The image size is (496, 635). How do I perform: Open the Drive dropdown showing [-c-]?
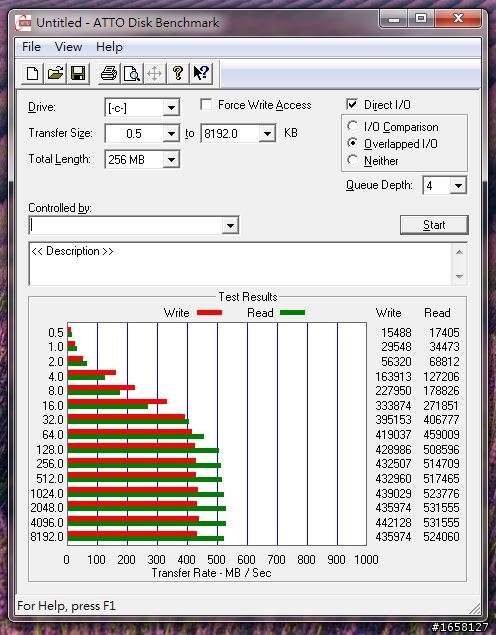point(171,108)
